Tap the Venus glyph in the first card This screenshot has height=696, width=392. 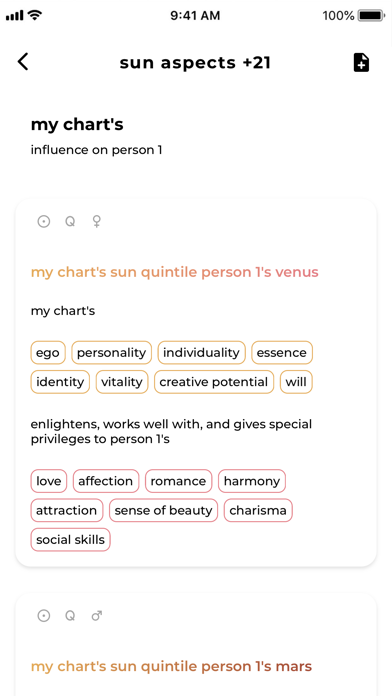[96, 221]
